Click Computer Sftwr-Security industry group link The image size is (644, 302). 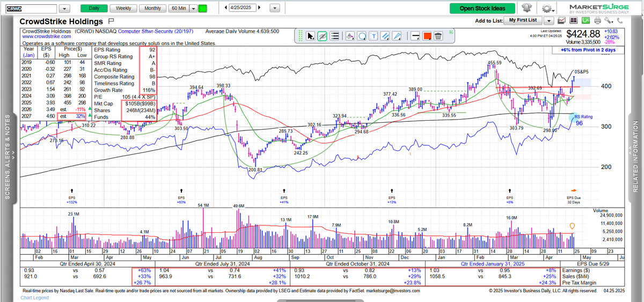point(156,32)
